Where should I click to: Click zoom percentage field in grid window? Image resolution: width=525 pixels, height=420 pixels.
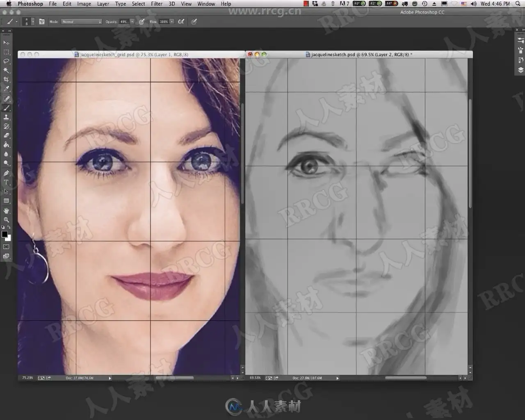tap(27, 378)
